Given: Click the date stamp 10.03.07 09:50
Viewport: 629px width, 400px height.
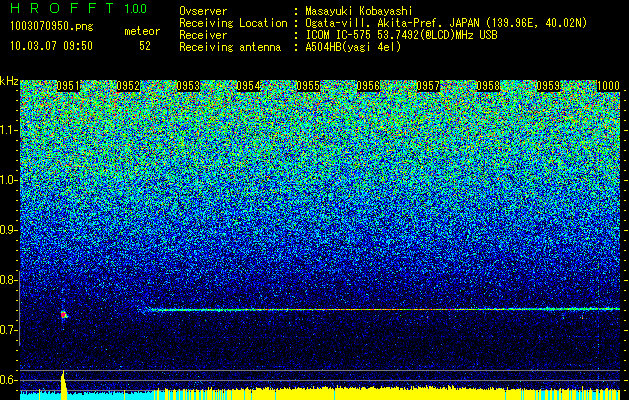Looking at the screenshot, I should pyautogui.click(x=51, y=46).
